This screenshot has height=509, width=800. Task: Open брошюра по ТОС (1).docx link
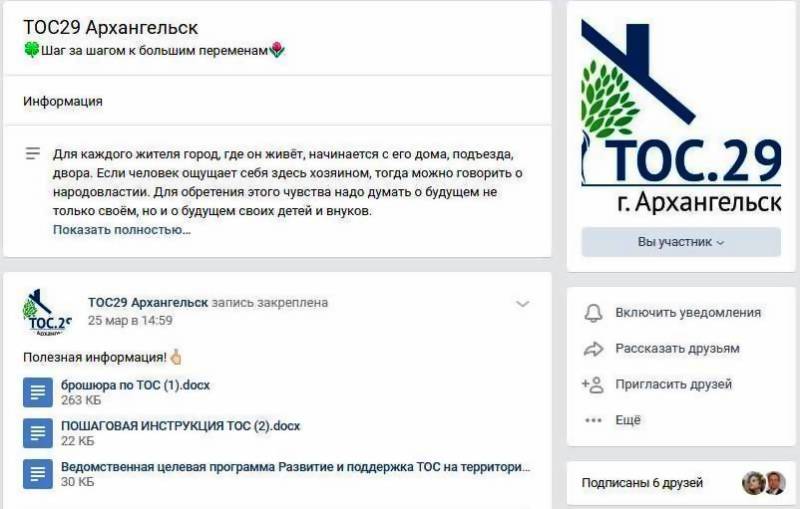pyautogui.click(x=135, y=385)
